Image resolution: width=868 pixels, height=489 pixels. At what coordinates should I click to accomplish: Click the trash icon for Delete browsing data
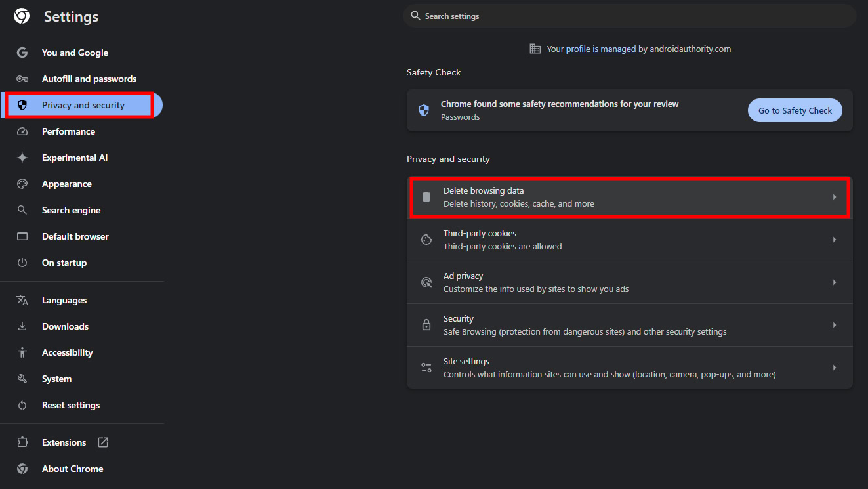(x=426, y=197)
